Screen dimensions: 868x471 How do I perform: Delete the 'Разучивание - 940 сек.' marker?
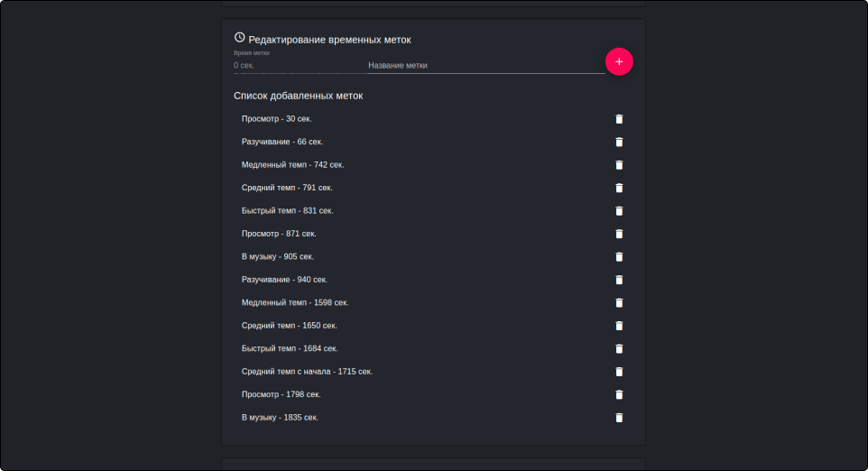pyautogui.click(x=619, y=280)
